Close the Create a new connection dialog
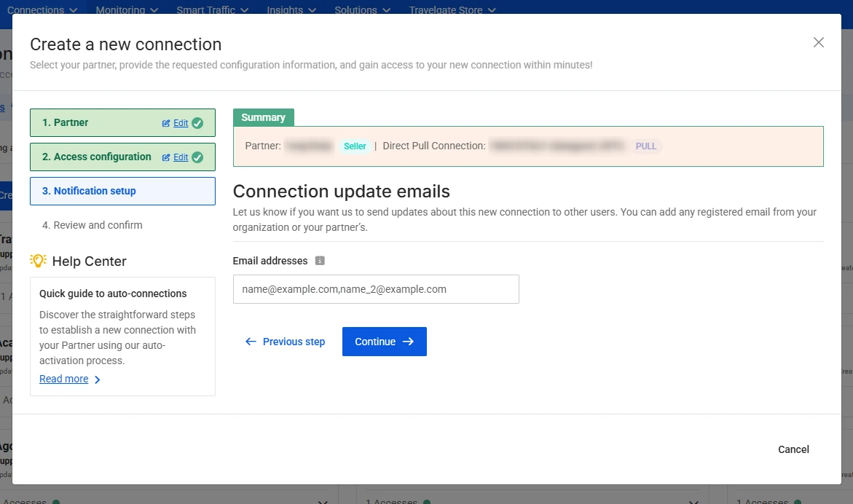Screen dimensions: 853x504 (818, 42)
